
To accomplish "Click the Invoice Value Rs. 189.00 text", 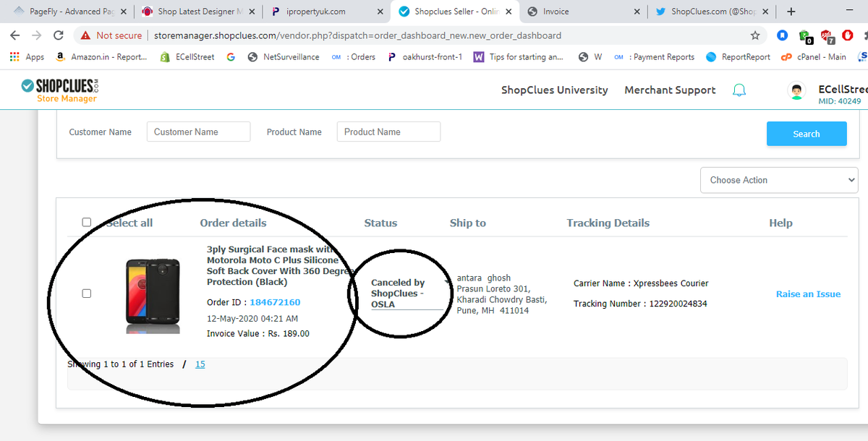I will click(258, 334).
